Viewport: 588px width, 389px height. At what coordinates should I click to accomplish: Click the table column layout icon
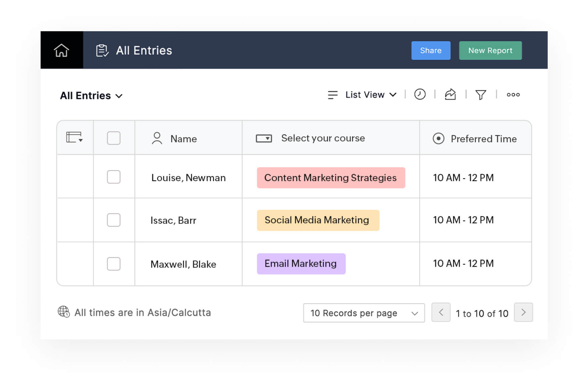(75, 137)
